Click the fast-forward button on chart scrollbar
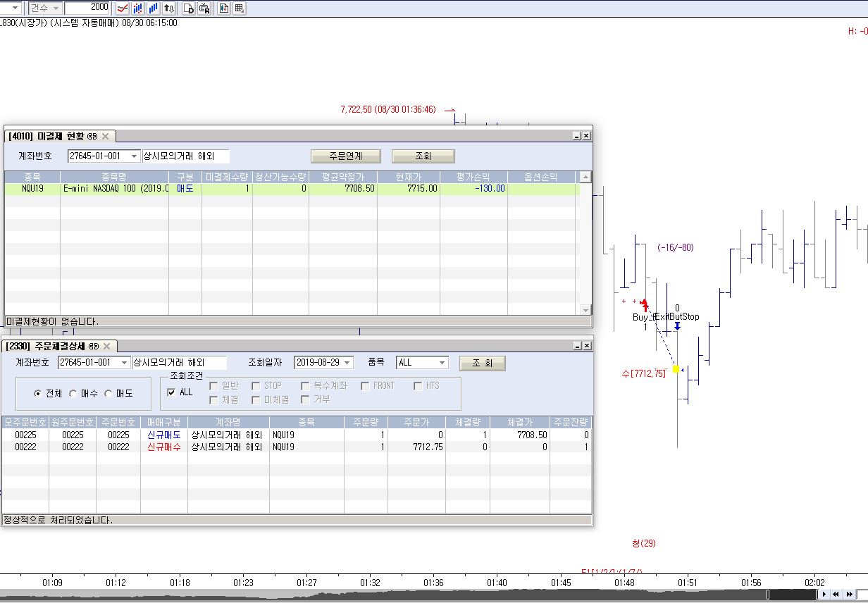The height and width of the screenshot is (603, 868). tap(850, 595)
